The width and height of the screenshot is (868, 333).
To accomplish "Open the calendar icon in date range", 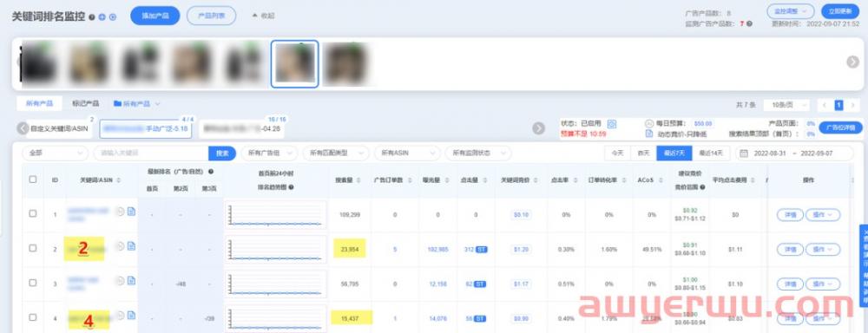I will tap(744, 153).
